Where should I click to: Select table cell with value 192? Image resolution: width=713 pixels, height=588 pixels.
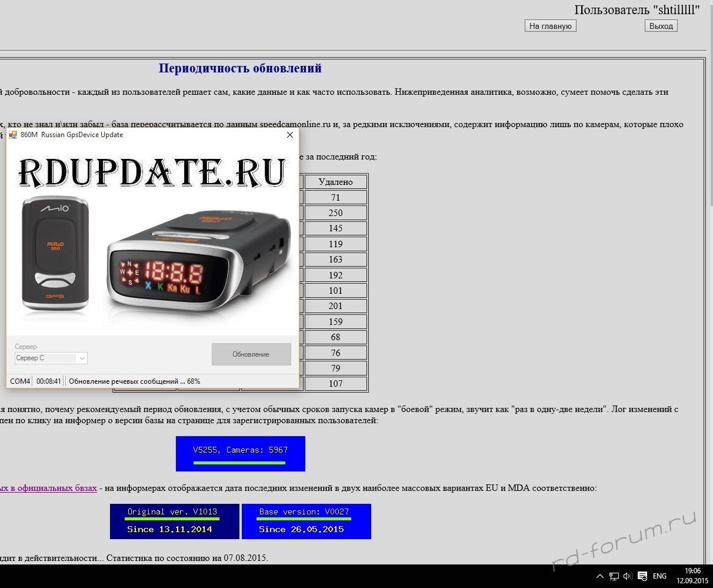point(336,275)
